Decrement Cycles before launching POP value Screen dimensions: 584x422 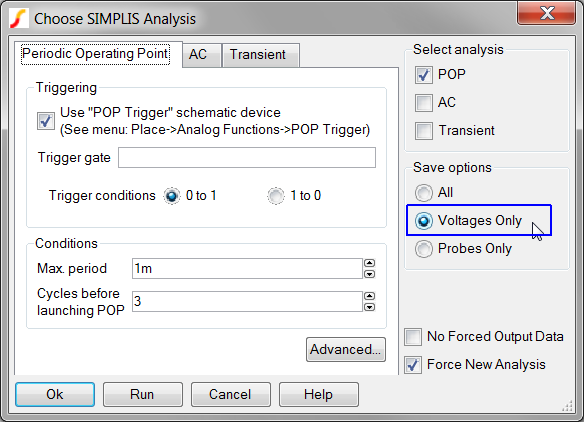[x=369, y=307]
